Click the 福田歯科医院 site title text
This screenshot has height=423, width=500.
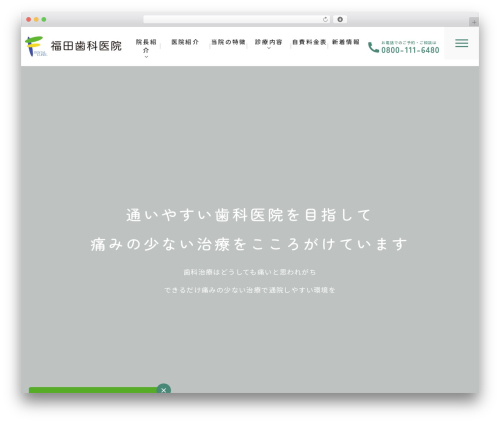point(86,46)
